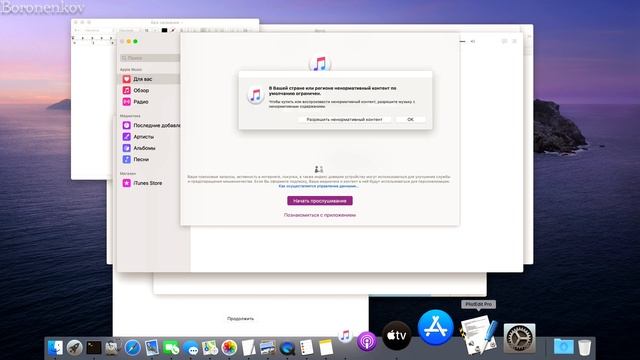Click the privacy handshake icon

coord(319,169)
